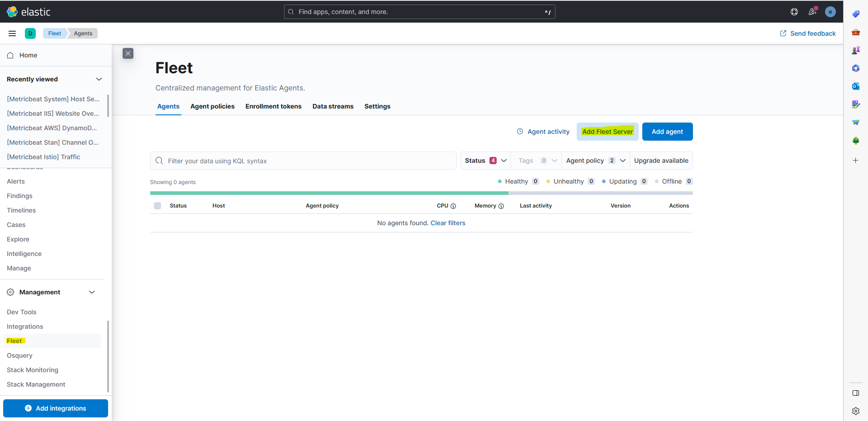868x421 pixels.
Task: Click the Management gear icon
Action: [x=10, y=292]
